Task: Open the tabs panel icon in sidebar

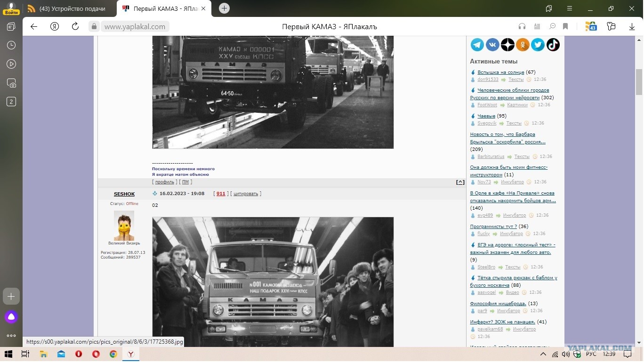Action: coord(11,27)
